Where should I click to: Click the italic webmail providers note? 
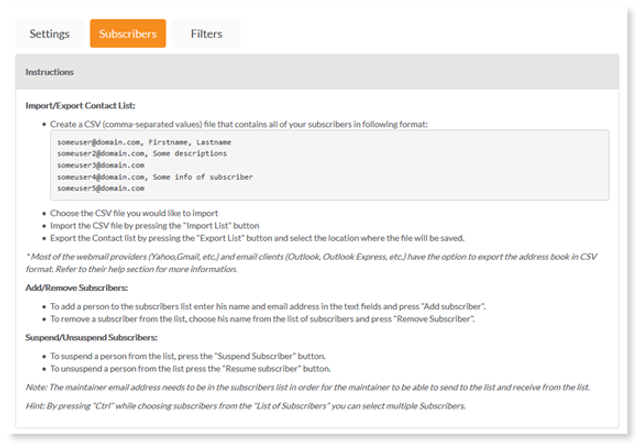pyautogui.click(x=311, y=263)
